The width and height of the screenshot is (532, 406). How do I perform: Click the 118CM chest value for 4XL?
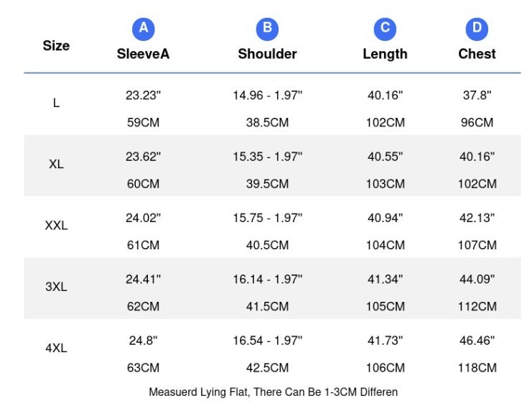pos(477,368)
